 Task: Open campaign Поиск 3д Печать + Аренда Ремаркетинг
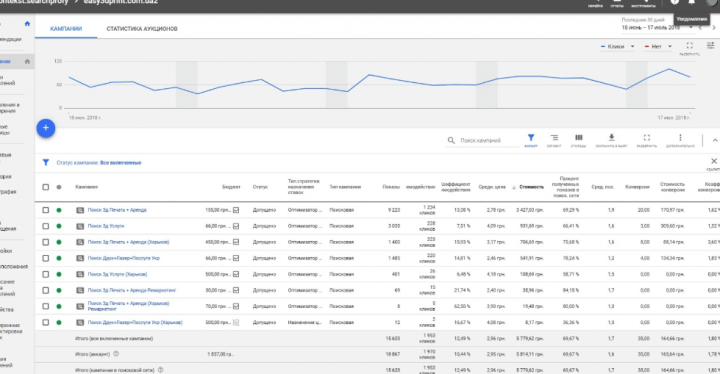[132, 290]
